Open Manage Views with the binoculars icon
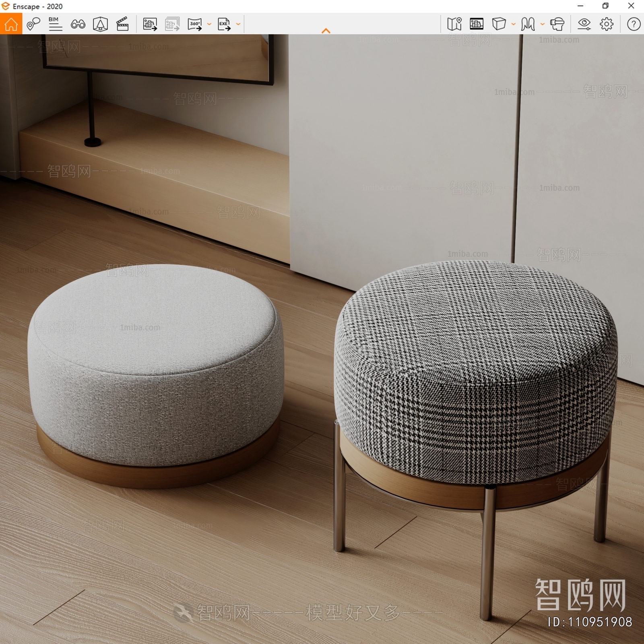This screenshot has height=644, width=644. (x=78, y=24)
